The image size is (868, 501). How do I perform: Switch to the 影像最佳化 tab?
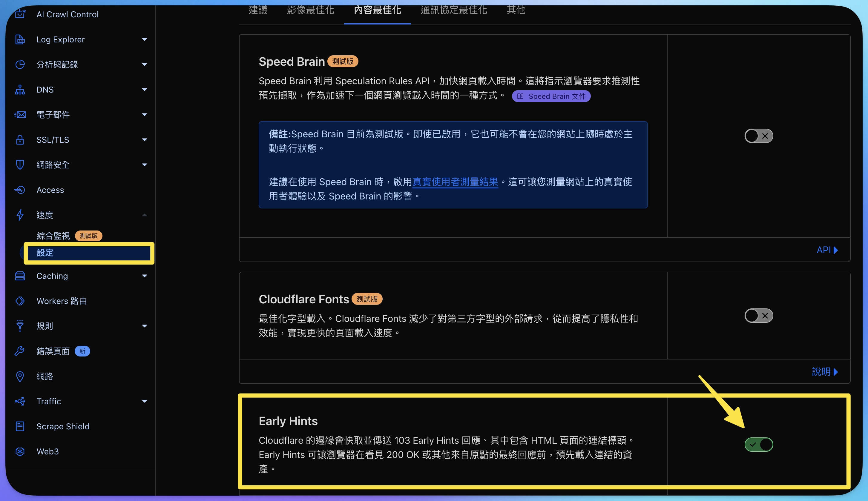pyautogui.click(x=310, y=10)
